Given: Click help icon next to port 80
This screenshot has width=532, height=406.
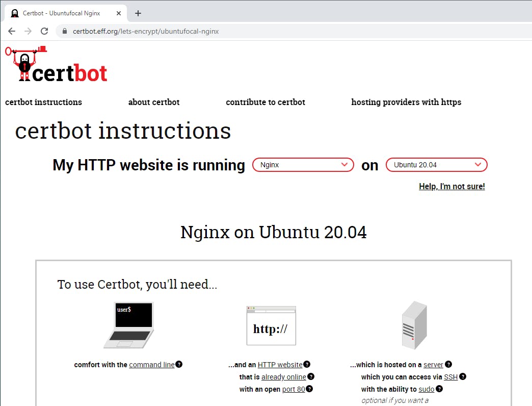Looking at the screenshot, I should (x=309, y=389).
